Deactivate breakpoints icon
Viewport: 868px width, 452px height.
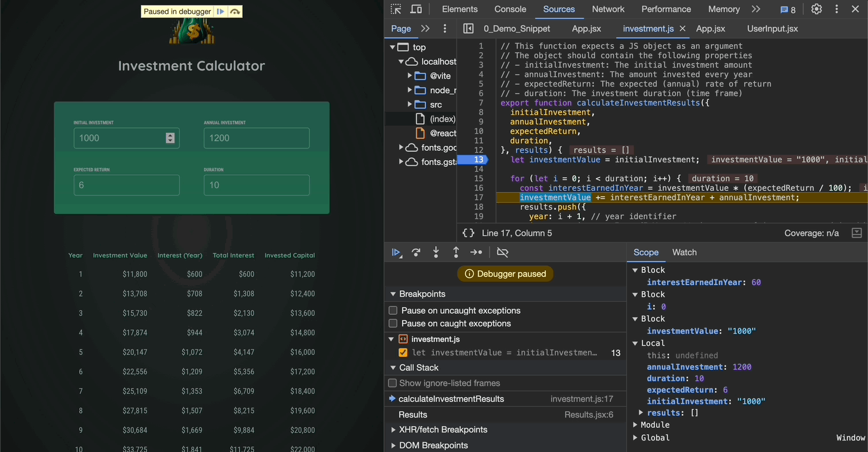click(502, 252)
